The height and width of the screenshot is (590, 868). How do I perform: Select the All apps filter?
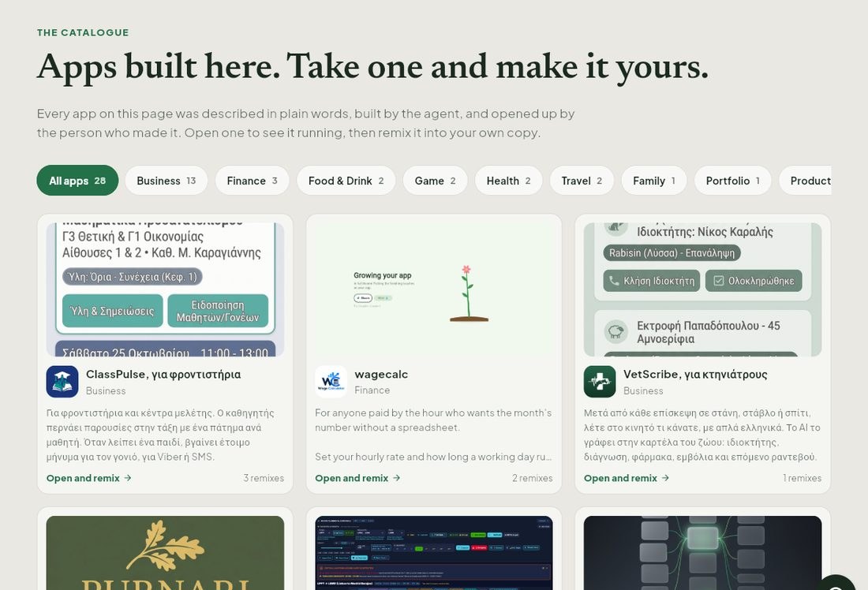[x=77, y=181]
